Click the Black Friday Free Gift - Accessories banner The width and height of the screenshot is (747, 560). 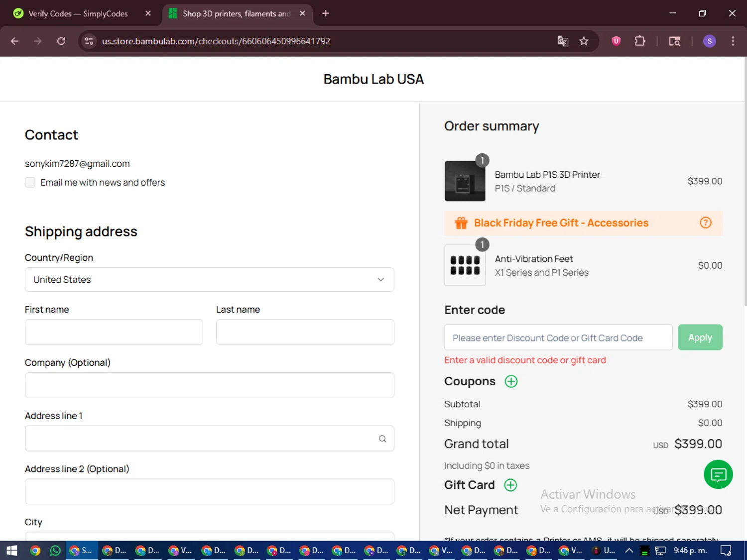click(583, 223)
